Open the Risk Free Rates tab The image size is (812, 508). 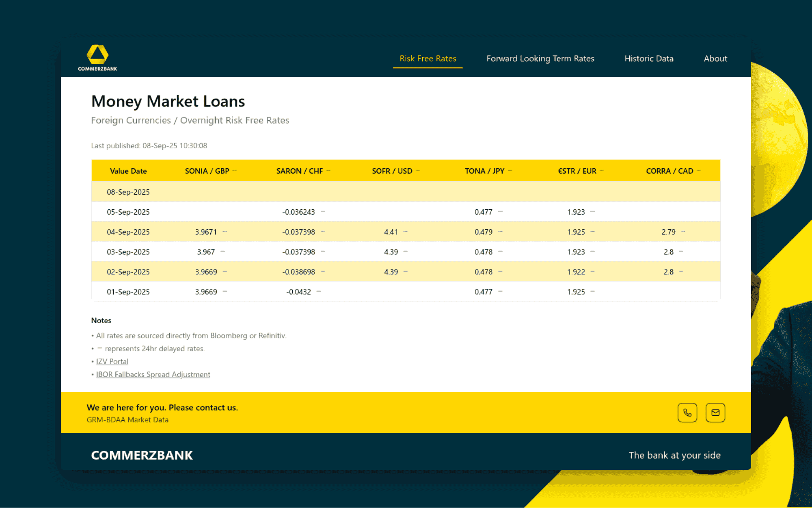pyautogui.click(x=428, y=59)
